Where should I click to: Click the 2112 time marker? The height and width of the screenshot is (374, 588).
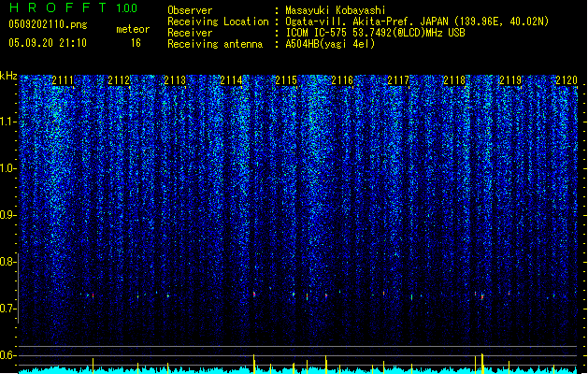coord(119,80)
